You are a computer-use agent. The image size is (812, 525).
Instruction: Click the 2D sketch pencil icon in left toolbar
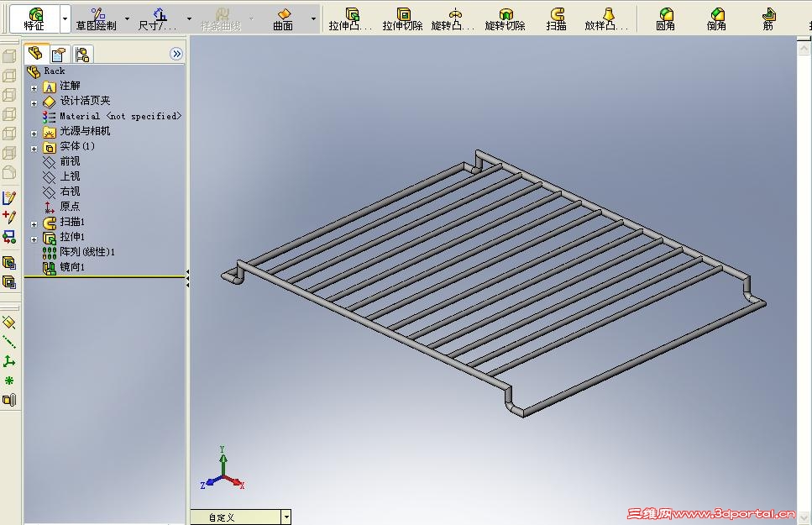pos(9,198)
